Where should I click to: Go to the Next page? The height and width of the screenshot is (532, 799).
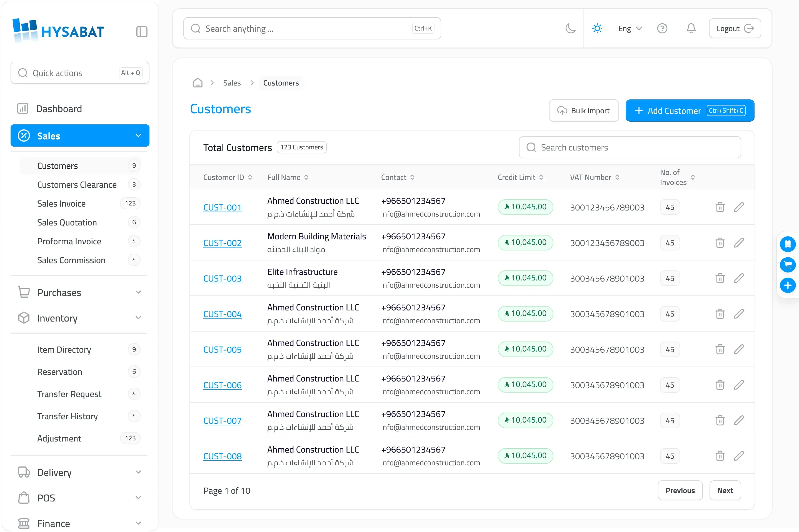coord(725,491)
